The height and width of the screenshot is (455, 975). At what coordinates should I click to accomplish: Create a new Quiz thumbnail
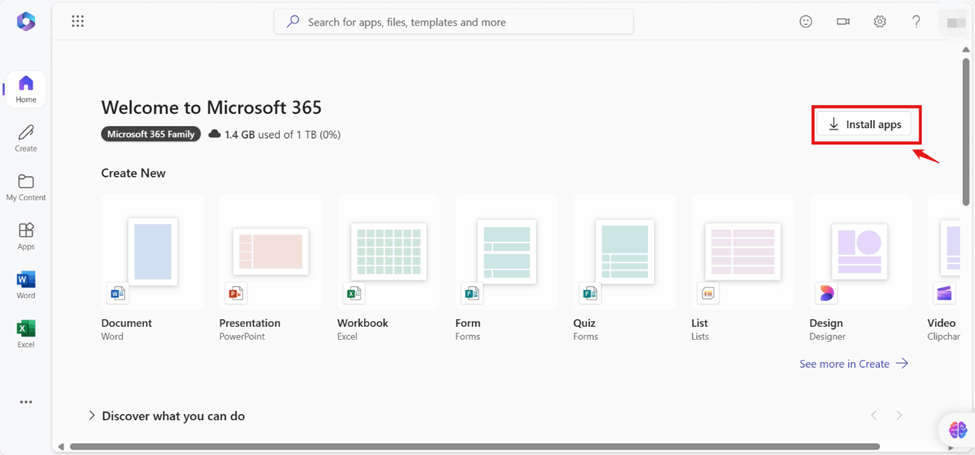(625, 251)
